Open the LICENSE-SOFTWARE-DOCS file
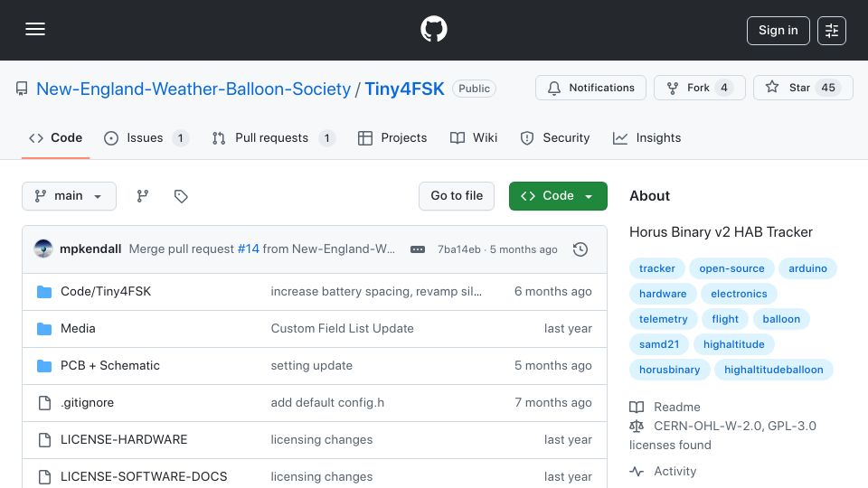The width and height of the screenshot is (868, 488). coord(144,477)
